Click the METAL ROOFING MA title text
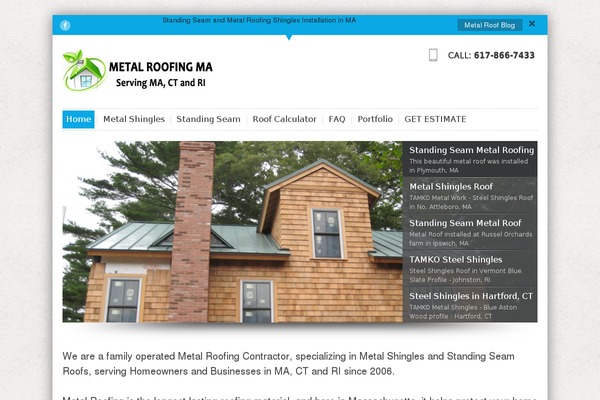Image resolution: width=600 pixels, height=400 pixels. [161, 67]
